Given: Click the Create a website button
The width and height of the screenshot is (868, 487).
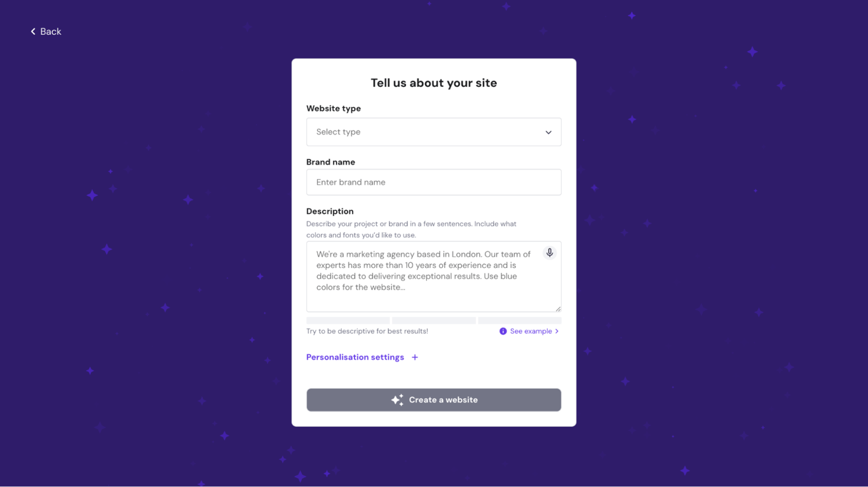Looking at the screenshot, I should click(434, 399).
